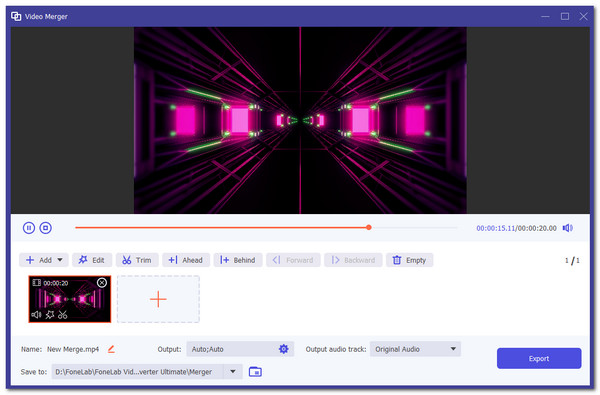The image size is (600, 395).
Task: Click the clip's audio speaker icon
Action: point(36,315)
